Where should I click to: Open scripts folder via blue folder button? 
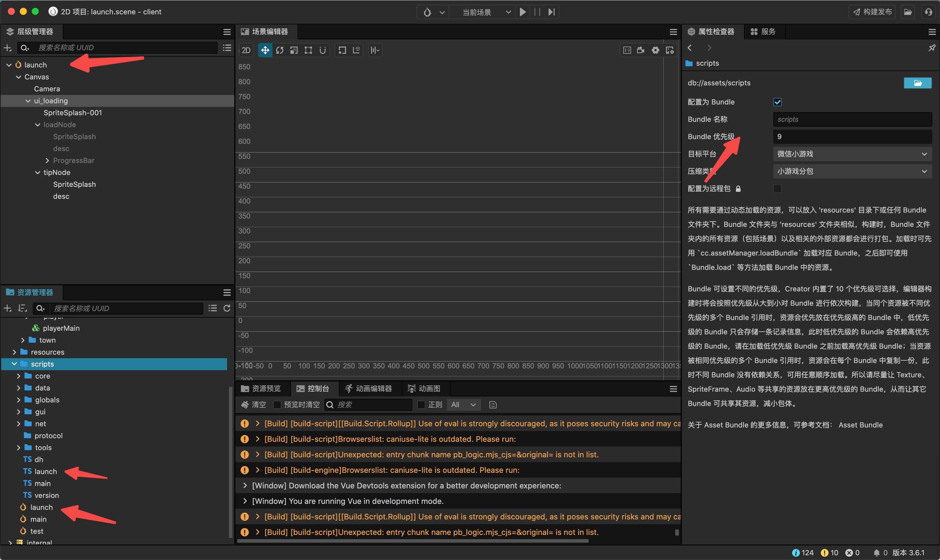(x=917, y=83)
